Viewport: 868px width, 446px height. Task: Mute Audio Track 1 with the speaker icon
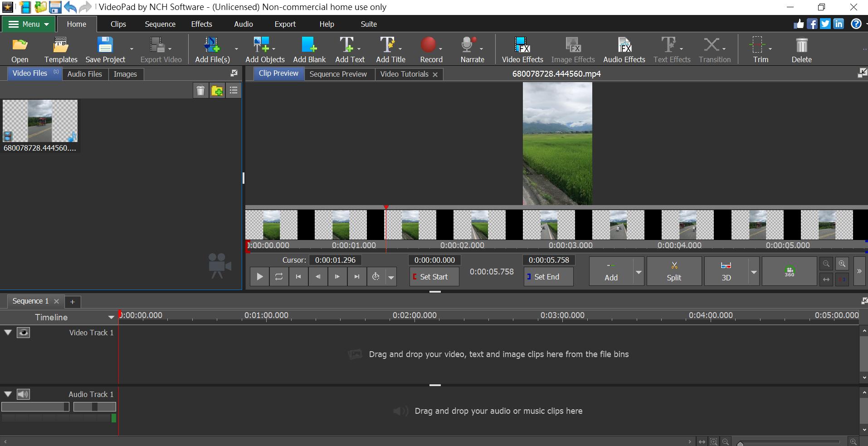23,394
